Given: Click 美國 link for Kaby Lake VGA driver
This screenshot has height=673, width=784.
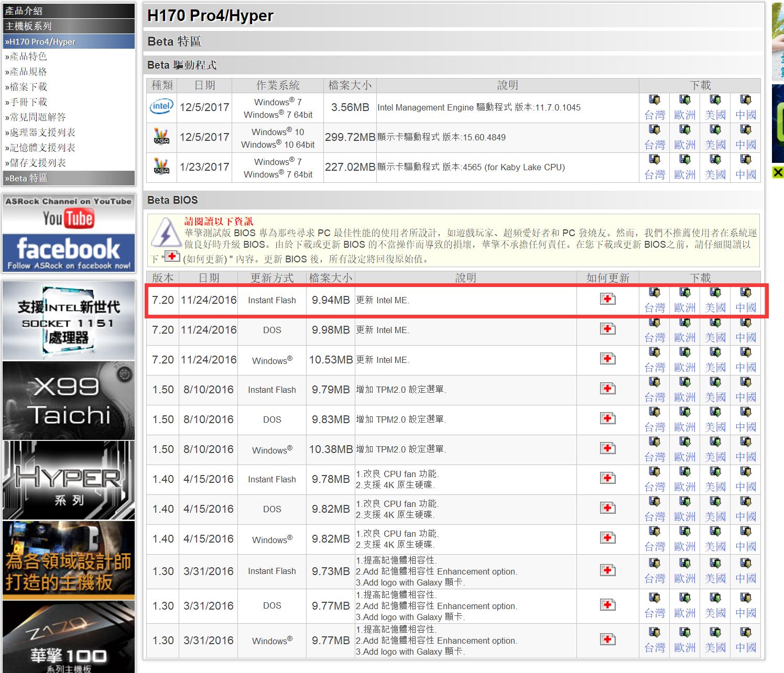Looking at the screenshot, I should [x=715, y=174].
